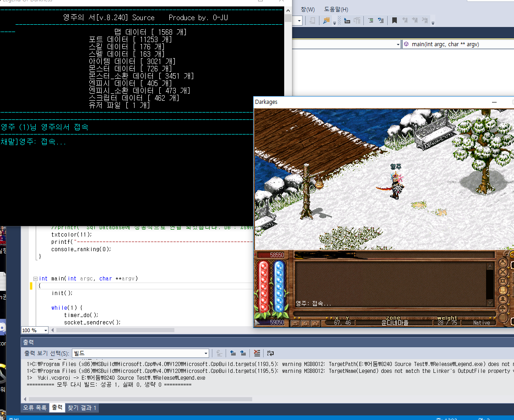The height and width of the screenshot is (420, 514).
Task: Click the highlighted chat round button in Darkages
Action: click(503, 290)
